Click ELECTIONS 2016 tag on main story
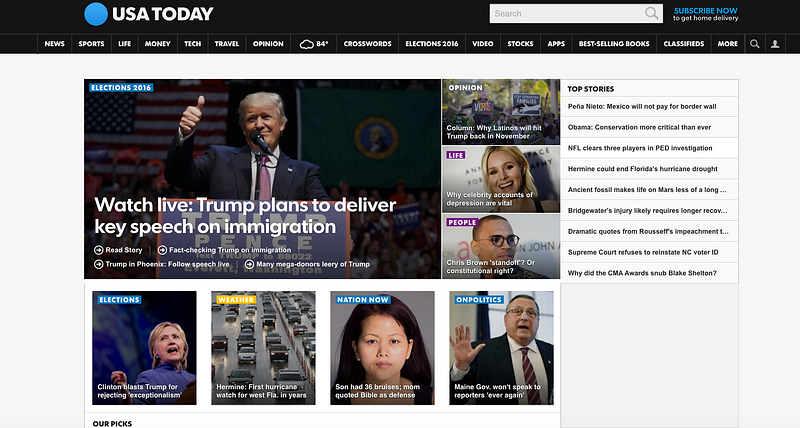 121,88
